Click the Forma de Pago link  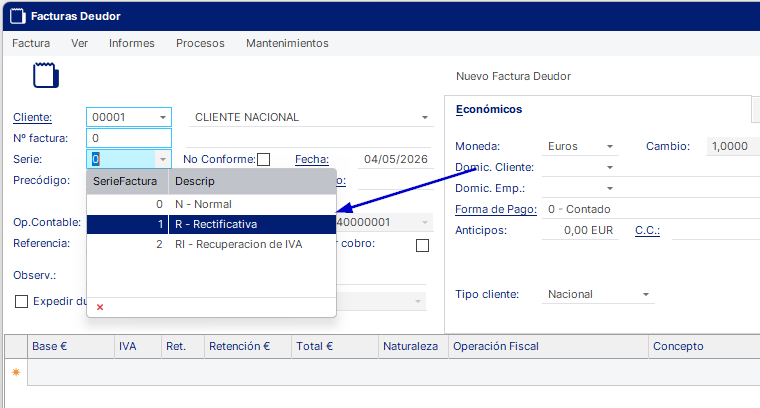[496, 209]
